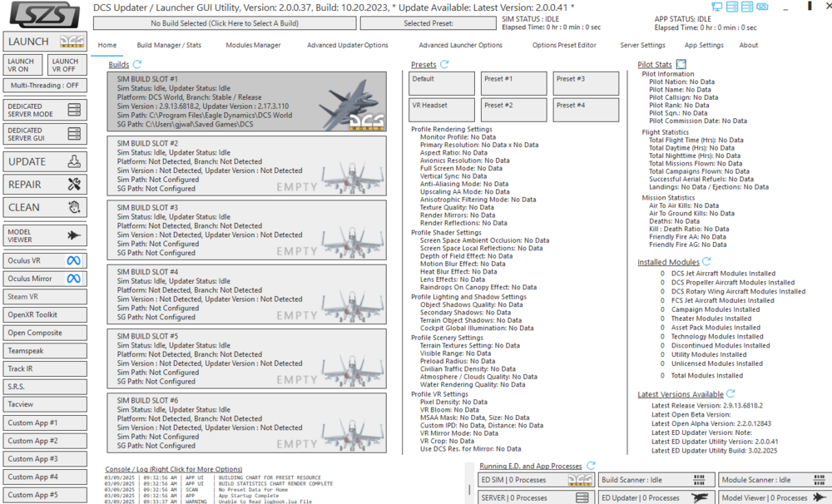
Task: Open the Model Viewer
Action: [45, 235]
